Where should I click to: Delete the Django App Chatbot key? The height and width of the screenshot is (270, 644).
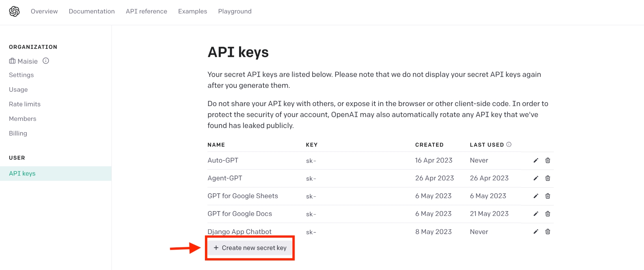click(548, 232)
